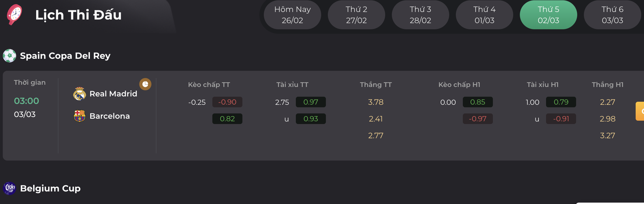Click the Spain Copa Del Rey football icon
644x204 pixels.
(9, 56)
